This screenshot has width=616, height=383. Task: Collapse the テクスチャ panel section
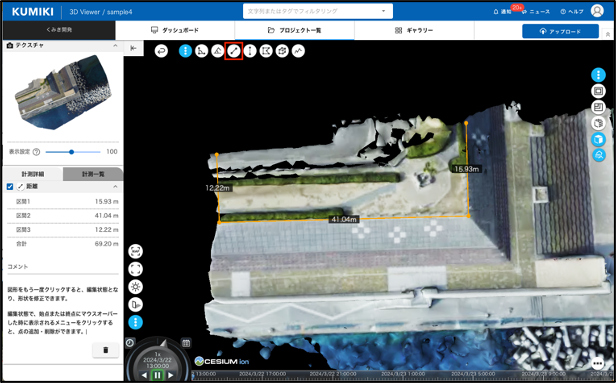[115, 46]
